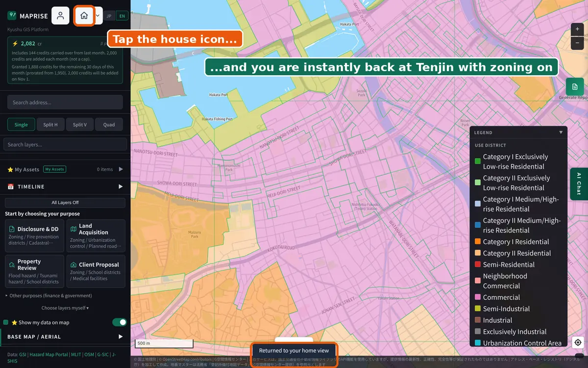Open the OSM data source link
This screenshot has height=368, width=588.
click(89, 354)
